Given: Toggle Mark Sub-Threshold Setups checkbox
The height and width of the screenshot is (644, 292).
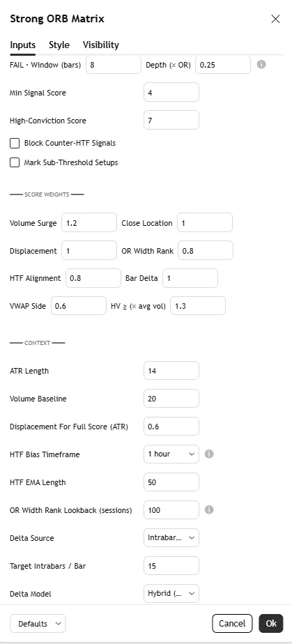Looking at the screenshot, I should coord(15,162).
